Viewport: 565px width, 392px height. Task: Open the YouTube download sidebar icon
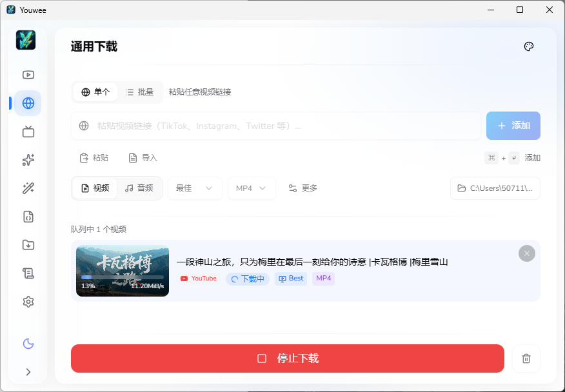coord(28,75)
